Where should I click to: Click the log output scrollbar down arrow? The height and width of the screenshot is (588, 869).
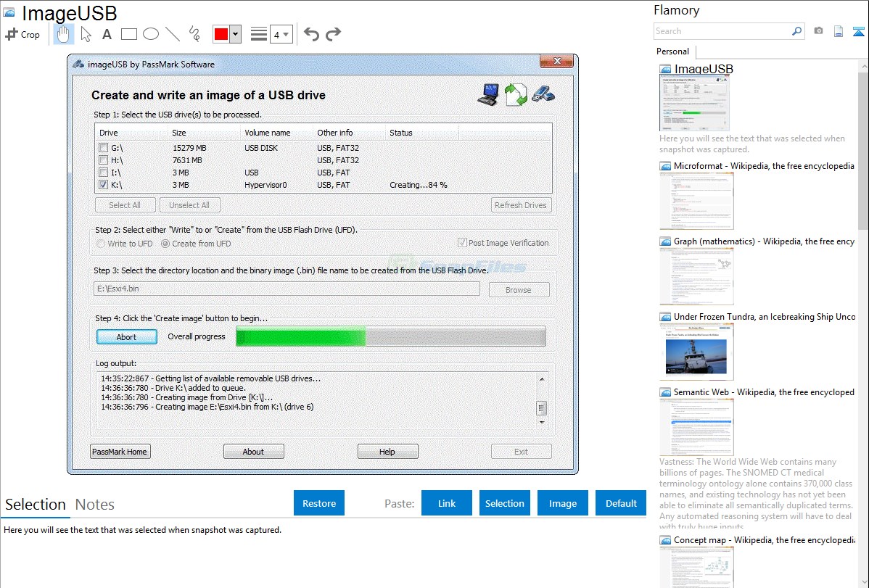[541, 422]
